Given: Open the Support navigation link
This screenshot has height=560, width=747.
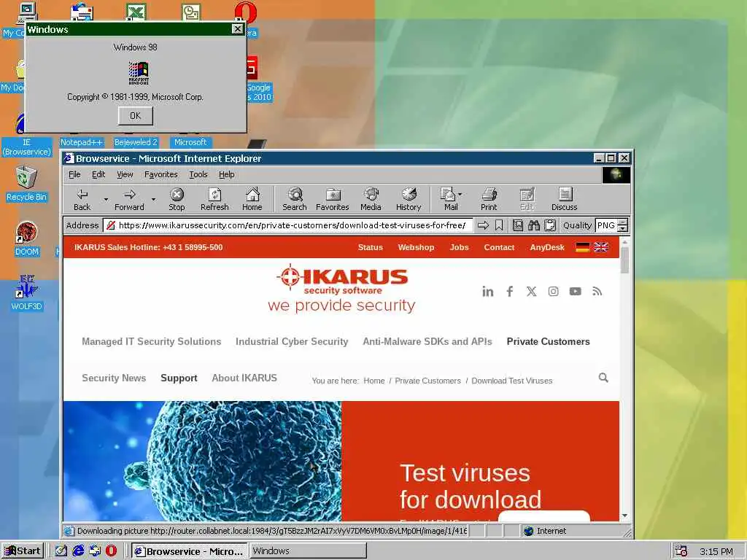Looking at the screenshot, I should tap(179, 378).
